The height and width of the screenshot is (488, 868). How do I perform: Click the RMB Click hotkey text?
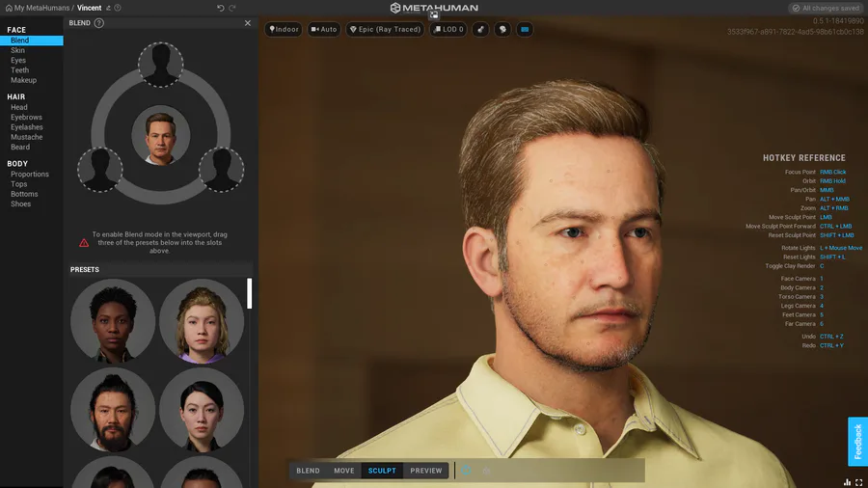point(832,172)
